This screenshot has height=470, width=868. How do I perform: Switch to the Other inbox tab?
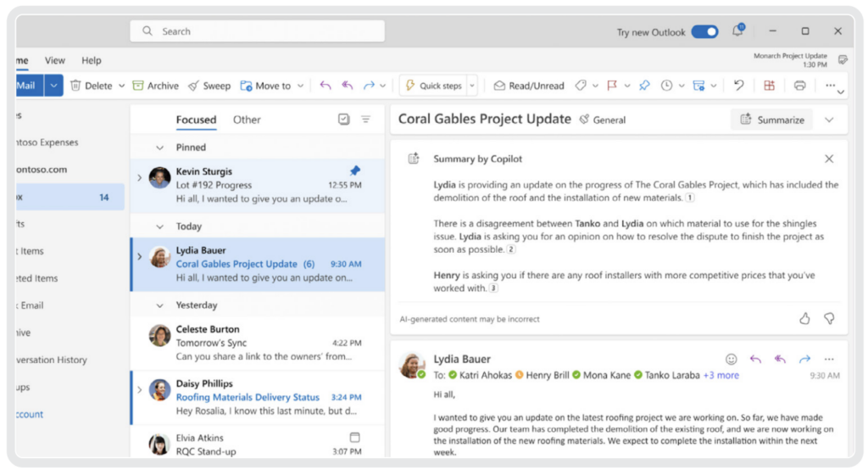tap(247, 119)
